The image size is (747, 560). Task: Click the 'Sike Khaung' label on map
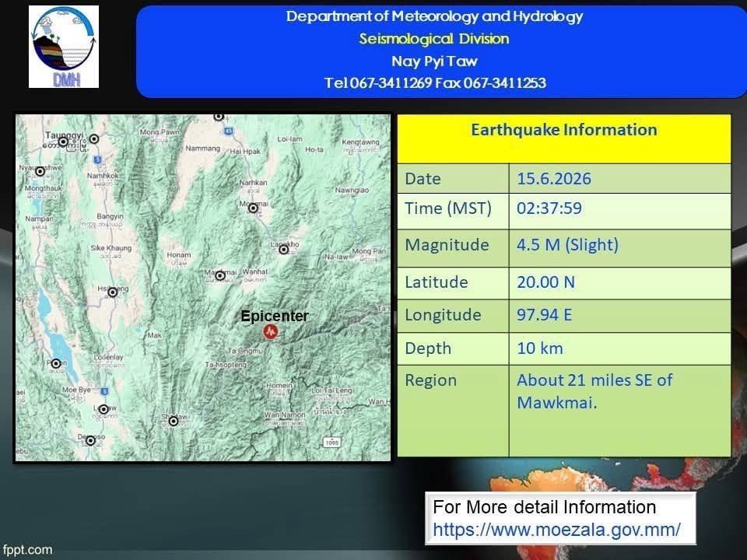coord(111,247)
